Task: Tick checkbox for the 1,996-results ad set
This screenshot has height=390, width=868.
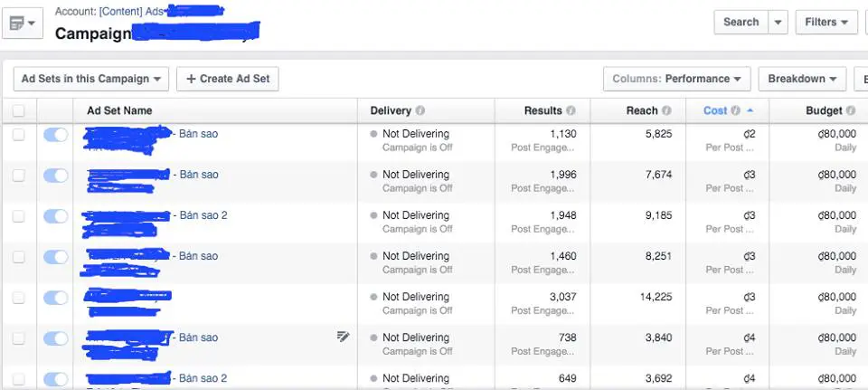Action: 19,176
